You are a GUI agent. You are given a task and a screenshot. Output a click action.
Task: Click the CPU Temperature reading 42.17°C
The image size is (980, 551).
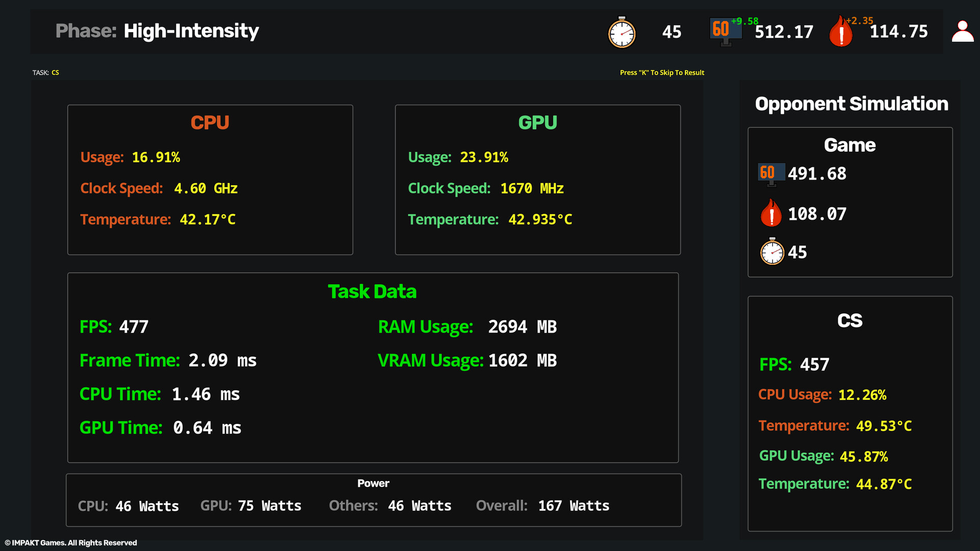pos(207,219)
